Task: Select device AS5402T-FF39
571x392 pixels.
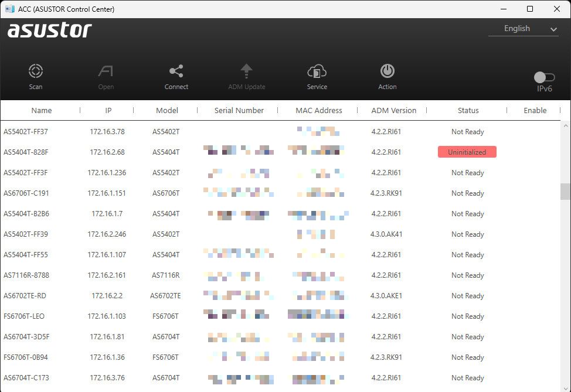Action: click(x=25, y=234)
